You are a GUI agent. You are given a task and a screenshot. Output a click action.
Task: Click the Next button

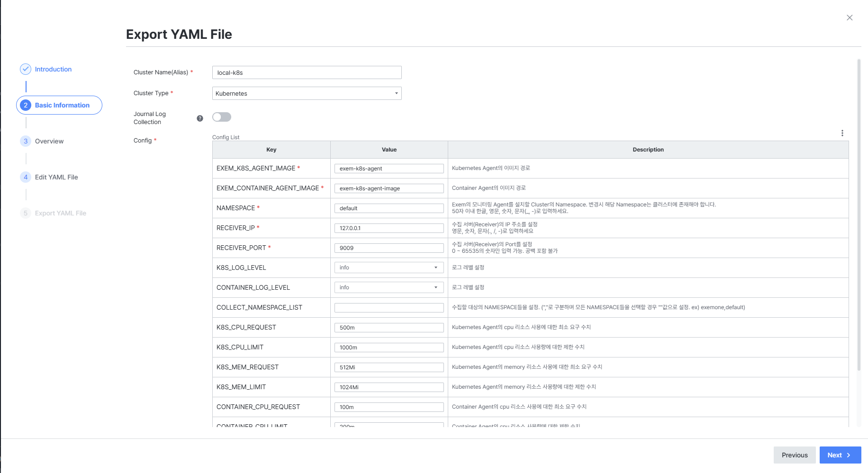tap(841, 455)
